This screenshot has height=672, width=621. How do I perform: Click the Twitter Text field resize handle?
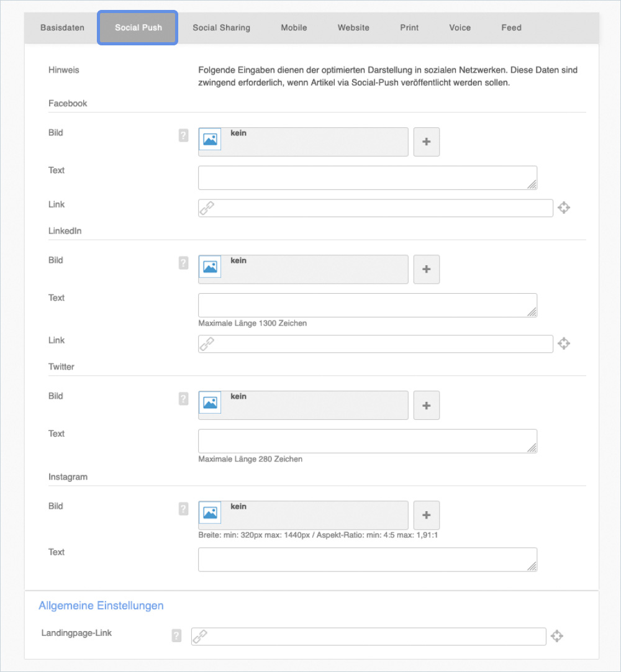(x=532, y=448)
